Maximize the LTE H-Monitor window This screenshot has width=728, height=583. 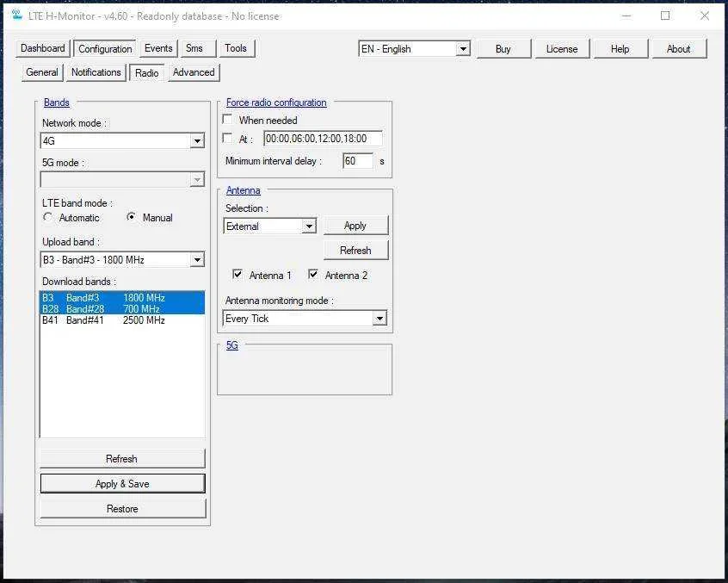(665, 16)
